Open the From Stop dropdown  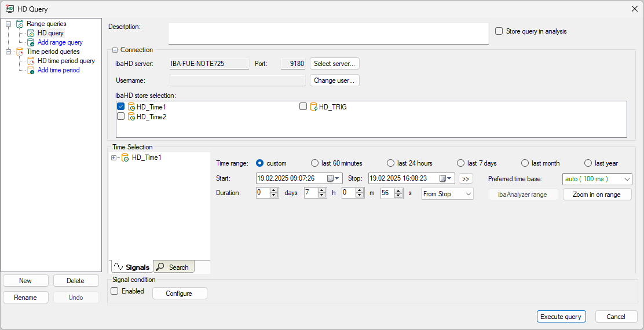coord(468,195)
